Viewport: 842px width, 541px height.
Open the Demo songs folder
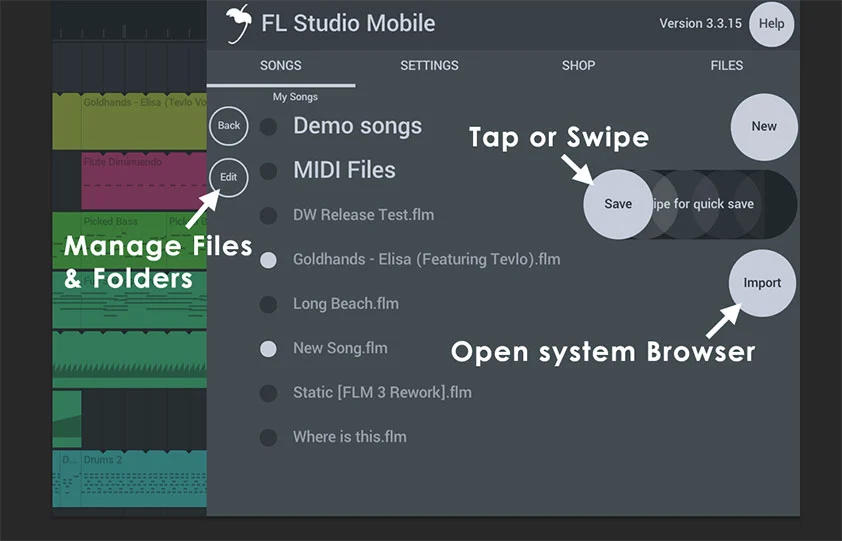[358, 126]
